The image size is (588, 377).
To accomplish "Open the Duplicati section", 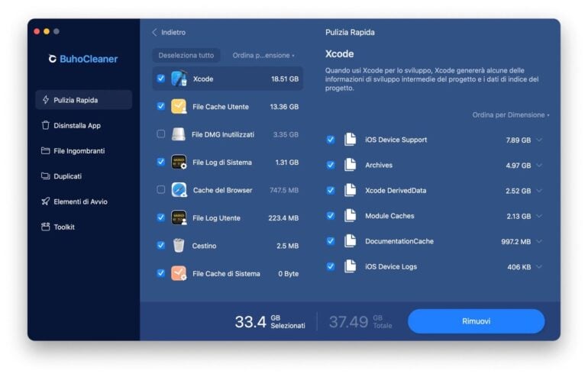I will click(x=84, y=176).
